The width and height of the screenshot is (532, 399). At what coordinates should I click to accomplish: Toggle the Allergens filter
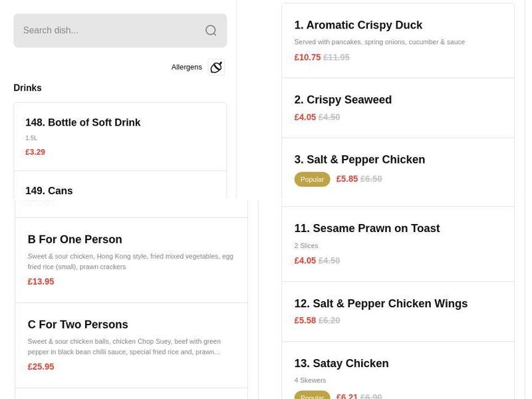187,66
